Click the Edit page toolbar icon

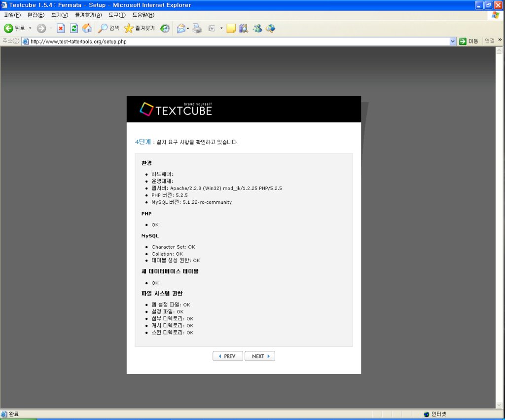(x=212, y=28)
